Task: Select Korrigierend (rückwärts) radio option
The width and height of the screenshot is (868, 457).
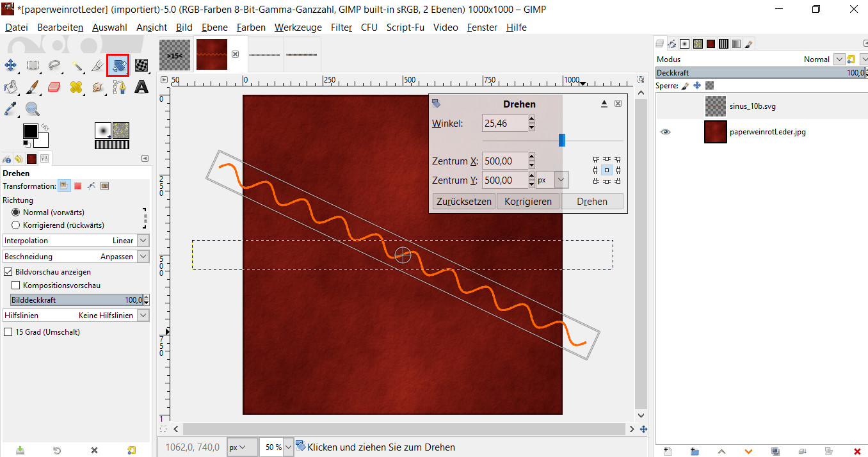Action: (x=16, y=225)
